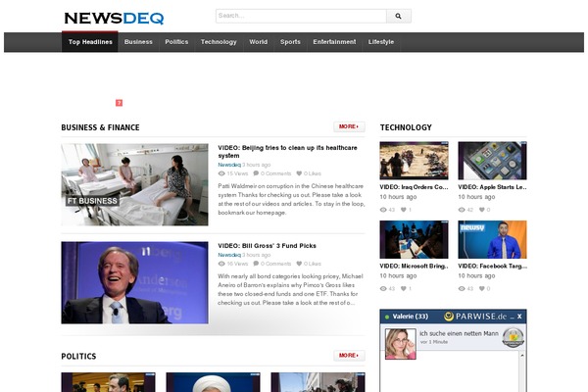Click the Valerie (33) name in chat header

pyautogui.click(x=411, y=317)
